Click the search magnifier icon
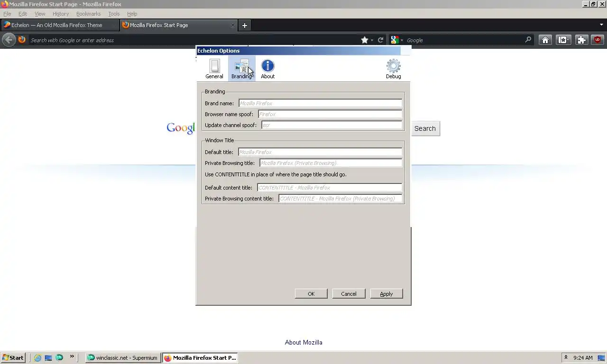 click(x=528, y=40)
